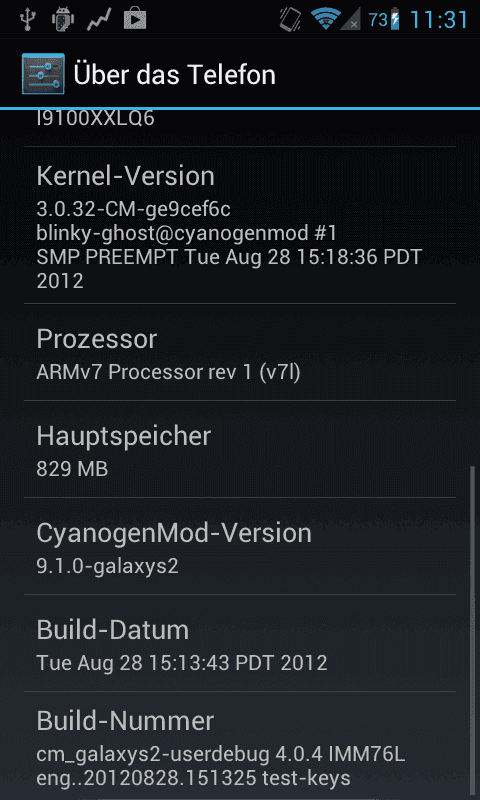Select the Build-Datum entry
The image size is (480, 800).
point(240,643)
